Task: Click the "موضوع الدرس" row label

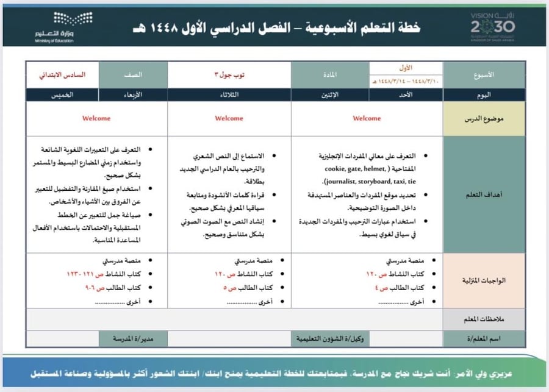Action: (x=484, y=119)
